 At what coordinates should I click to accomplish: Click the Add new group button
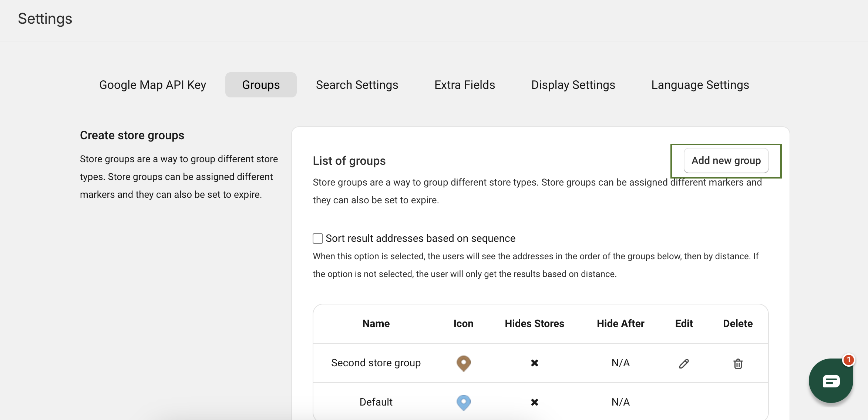tap(726, 161)
